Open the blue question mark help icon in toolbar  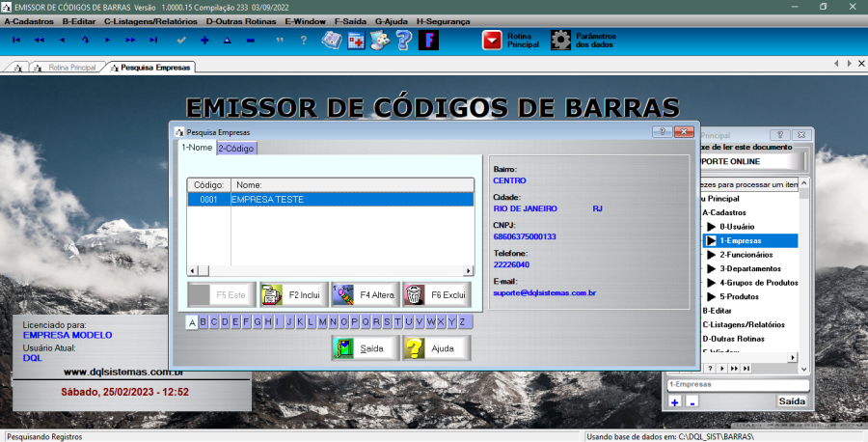click(404, 40)
